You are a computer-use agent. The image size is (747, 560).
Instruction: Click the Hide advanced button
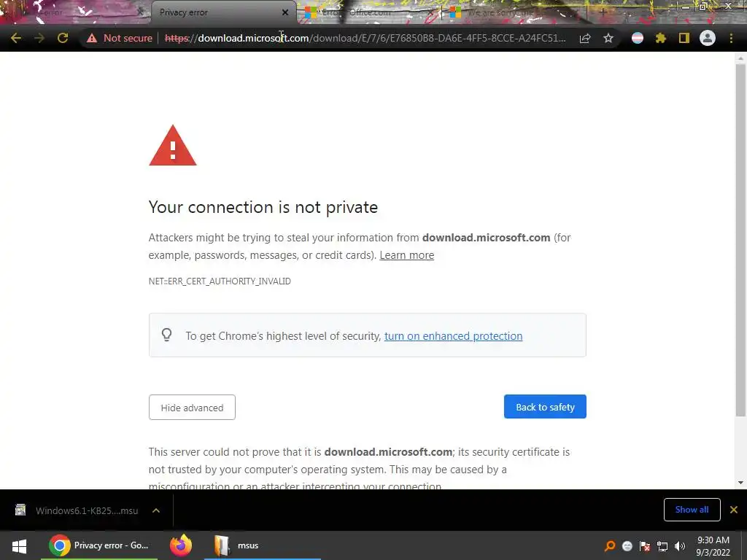click(x=192, y=408)
